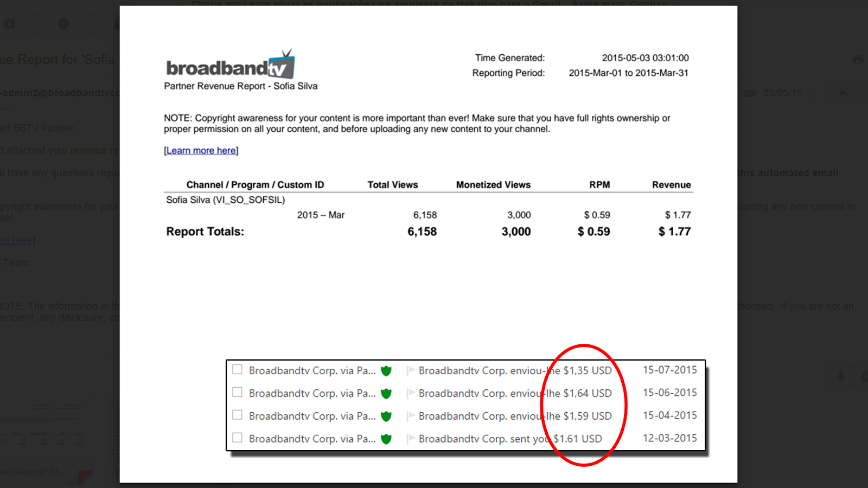Screen dimensions: 868x488
Task: Click the reporting period '2015-Mar-01 to 2015-Mar-31'
Action: (x=629, y=73)
